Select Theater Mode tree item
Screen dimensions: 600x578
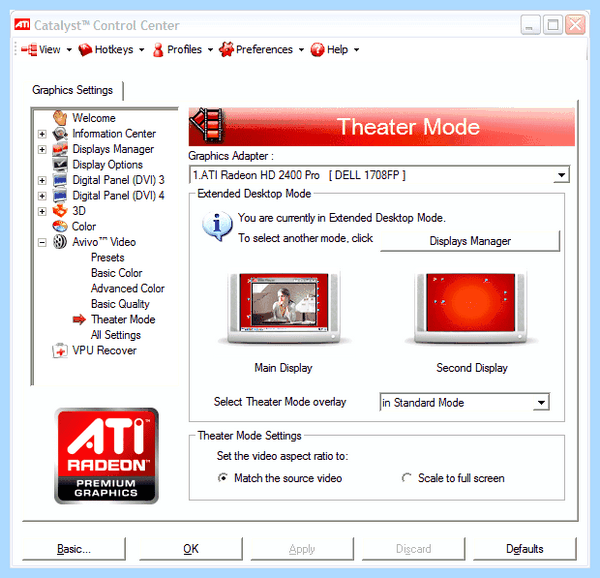(123, 319)
